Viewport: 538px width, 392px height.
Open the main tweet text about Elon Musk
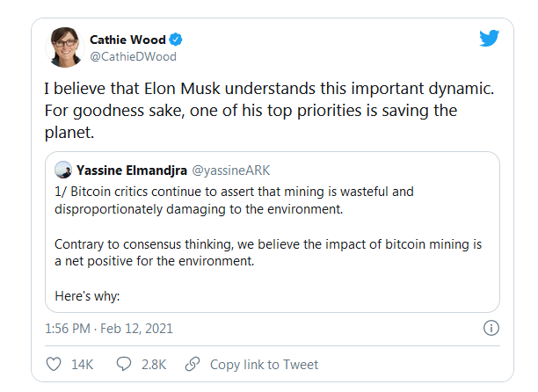point(269,111)
